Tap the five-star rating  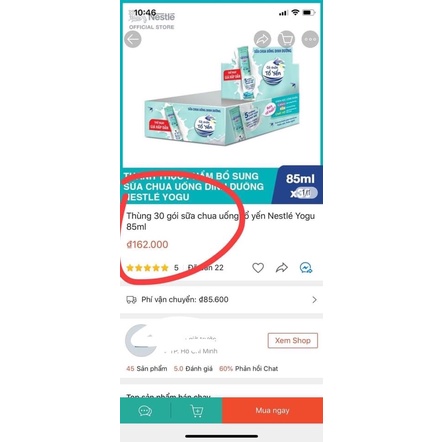147,268
